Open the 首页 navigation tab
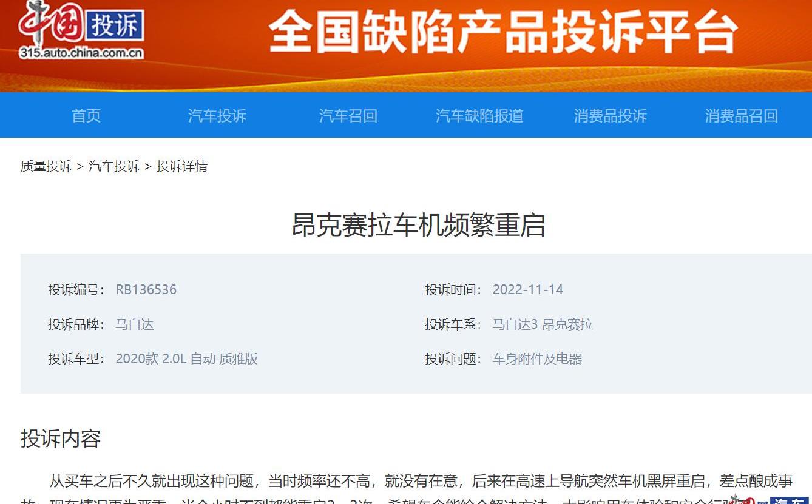The image size is (812, 504). click(86, 116)
